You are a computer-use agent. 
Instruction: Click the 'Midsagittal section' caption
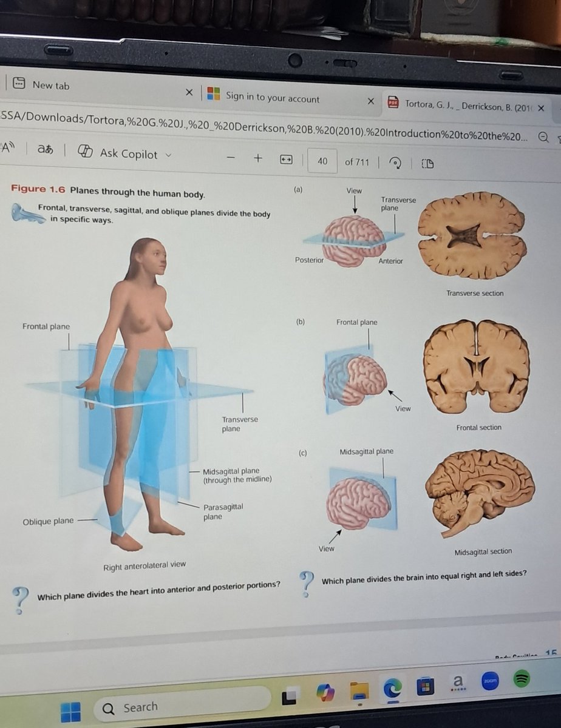point(483,551)
